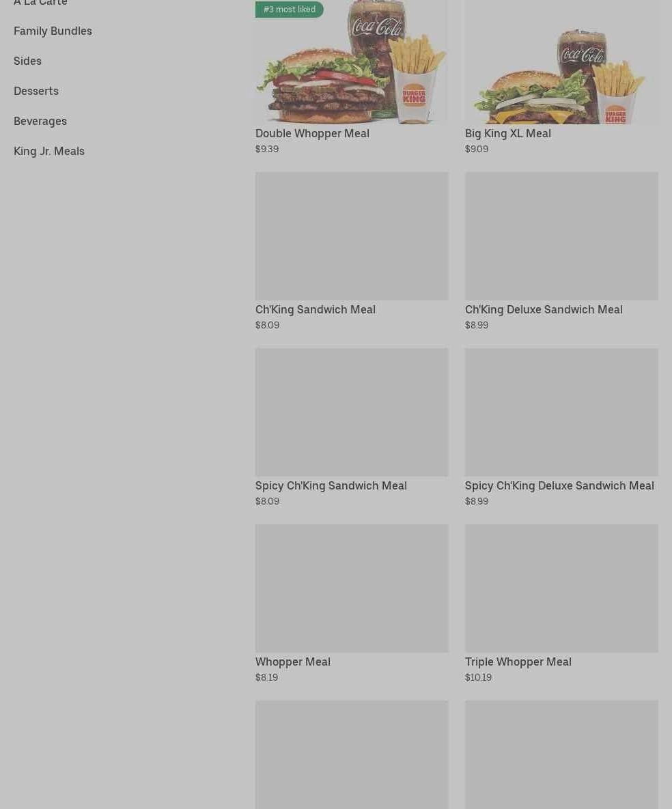672x809 pixels.
Task: Go to the Desserts section
Action: click(x=36, y=91)
